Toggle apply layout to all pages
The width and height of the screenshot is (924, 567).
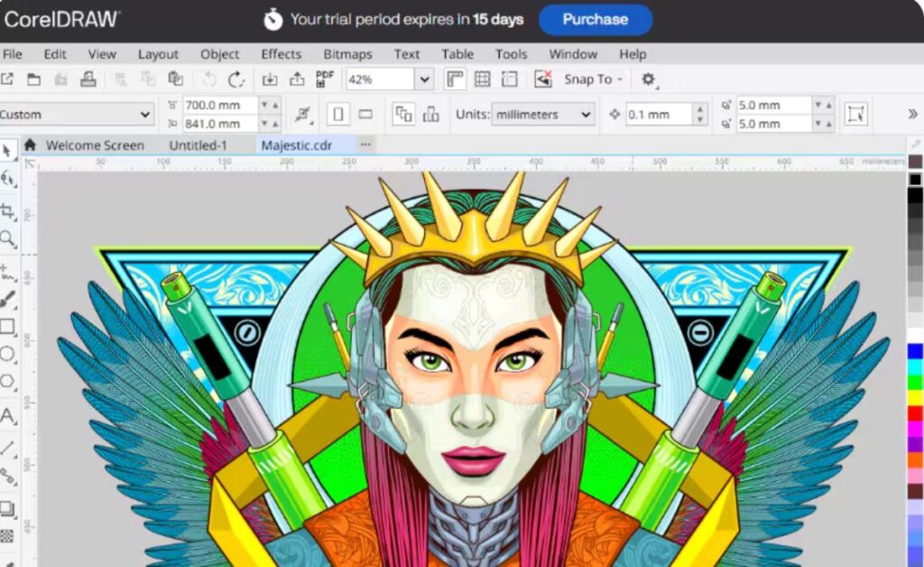click(403, 115)
